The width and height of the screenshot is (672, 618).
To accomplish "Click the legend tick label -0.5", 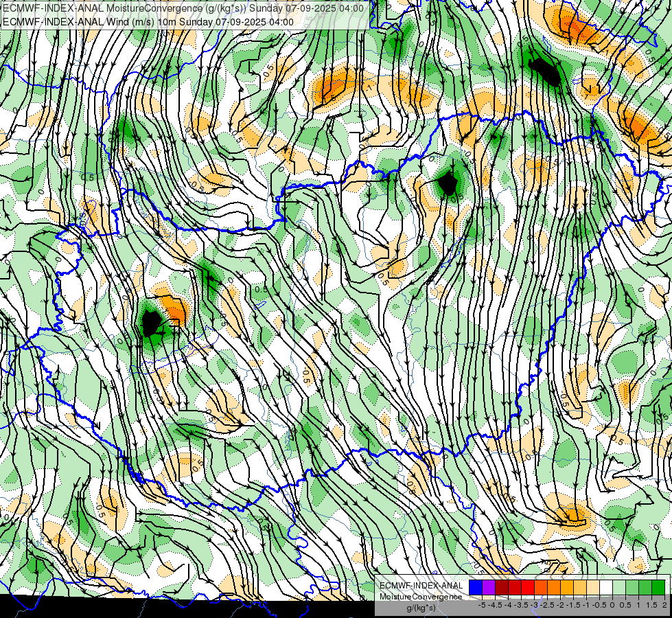I will point(599,605).
